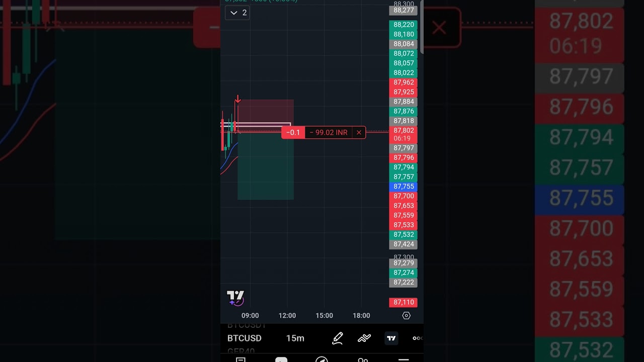Tap the 88,180 price label
The height and width of the screenshot is (362, 644).
coord(404,34)
